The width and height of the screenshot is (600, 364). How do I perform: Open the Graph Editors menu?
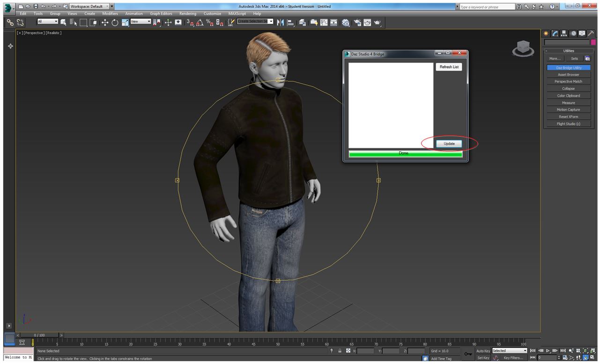pyautogui.click(x=161, y=14)
